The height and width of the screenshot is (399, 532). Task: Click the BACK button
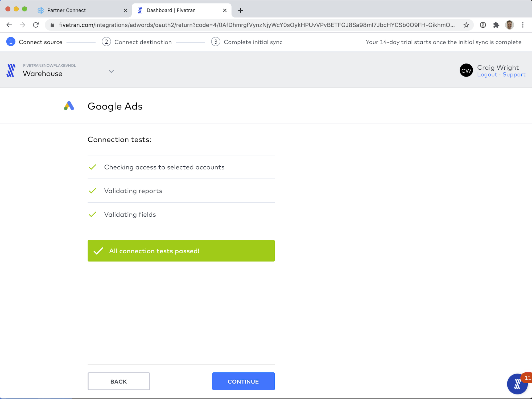[119, 381]
